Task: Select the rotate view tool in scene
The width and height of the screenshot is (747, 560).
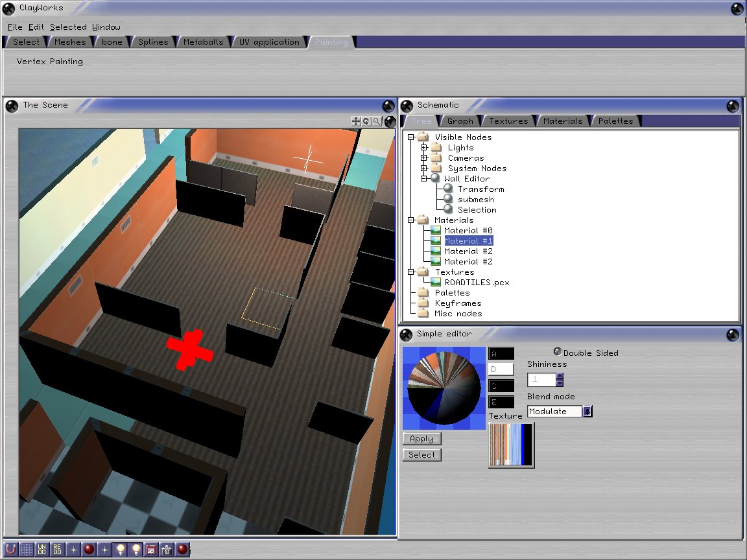Action: pos(366,121)
